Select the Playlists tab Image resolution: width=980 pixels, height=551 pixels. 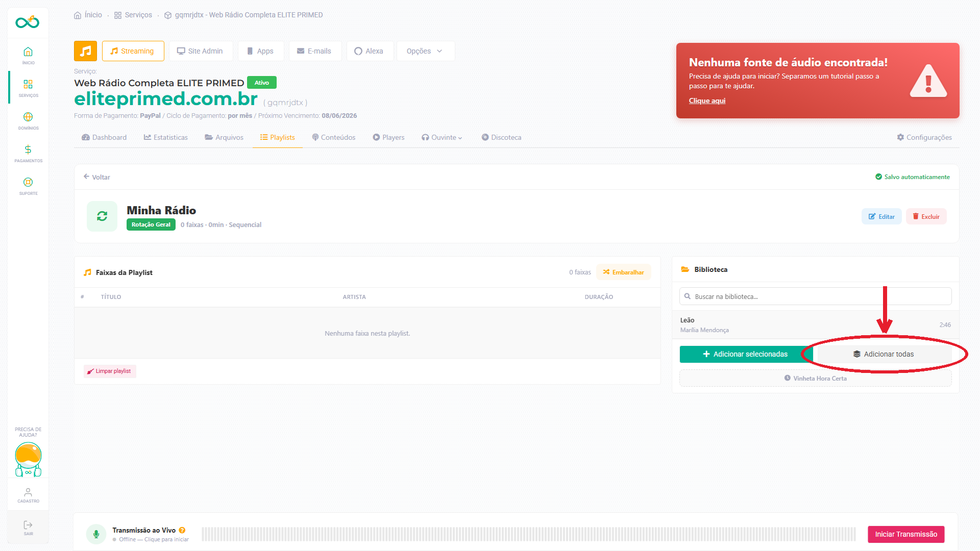pyautogui.click(x=278, y=137)
